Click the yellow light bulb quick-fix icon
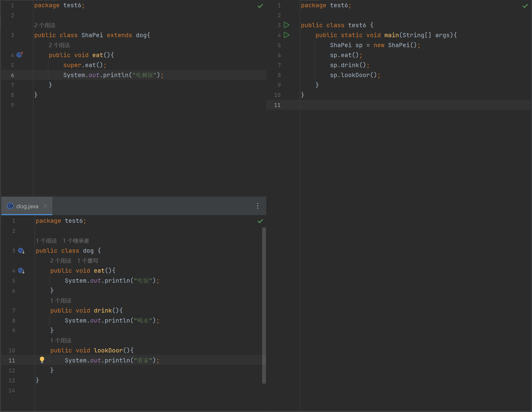 click(x=42, y=360)
